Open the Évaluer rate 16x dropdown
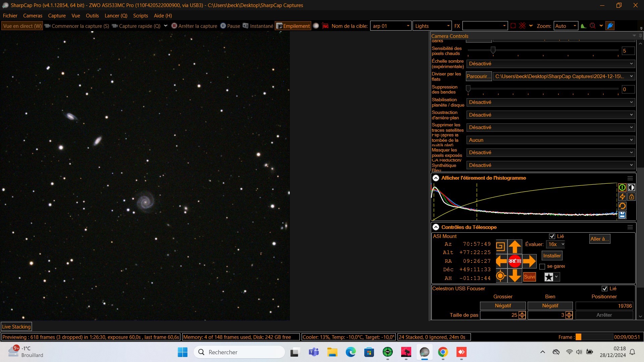 coord(555,244)
